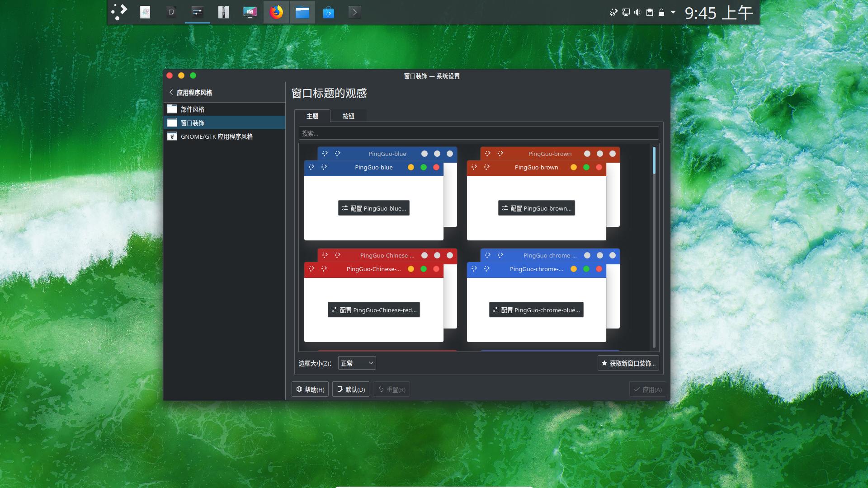Launch the screenshot tool from the panel
The height and width of the screenshot is (488, 868).
(250, 12)
